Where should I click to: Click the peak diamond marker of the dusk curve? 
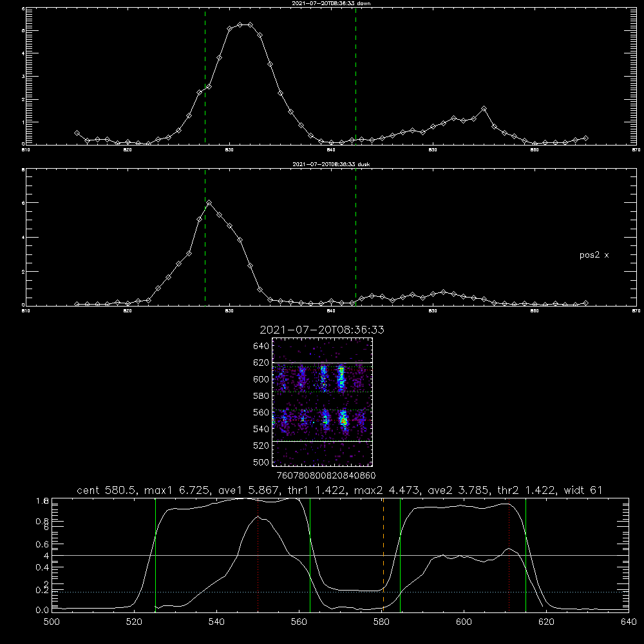click(209, 202)
